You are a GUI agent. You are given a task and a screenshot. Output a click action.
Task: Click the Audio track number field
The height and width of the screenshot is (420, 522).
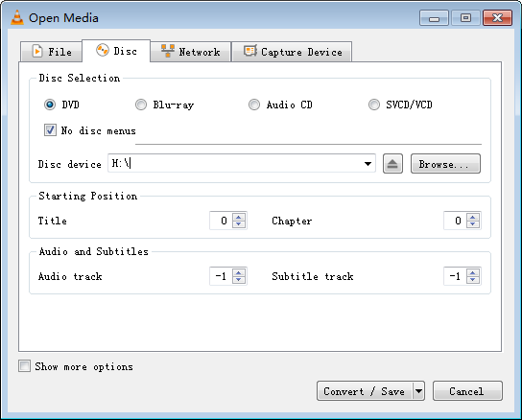[x=221, y=276]
